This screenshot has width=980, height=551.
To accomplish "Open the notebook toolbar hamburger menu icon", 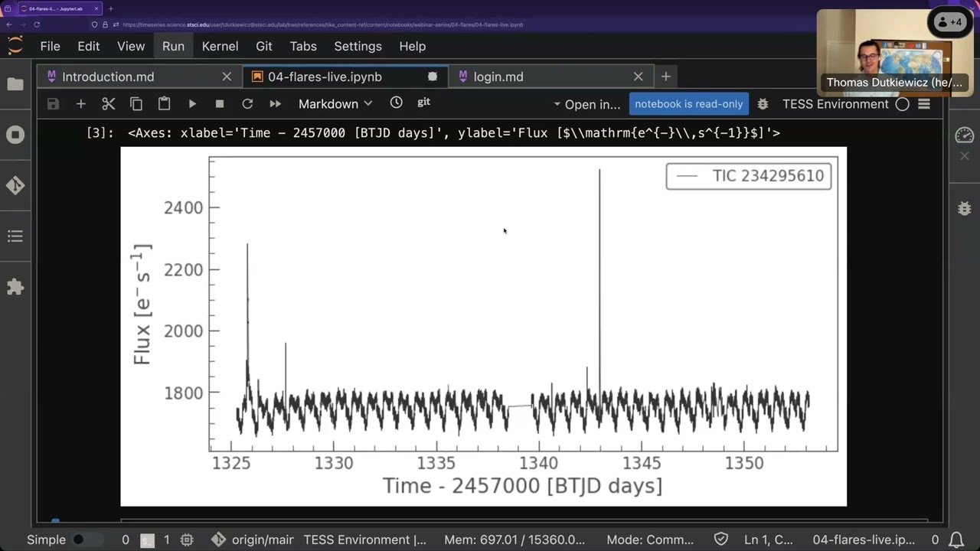I will (x=924, y=104).
